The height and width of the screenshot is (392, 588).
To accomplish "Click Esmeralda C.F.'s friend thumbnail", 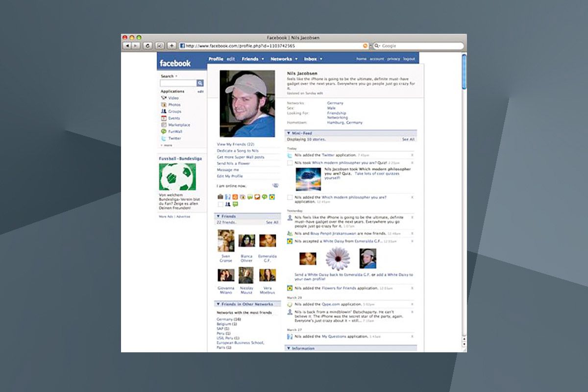I will [x=269, y=241].
